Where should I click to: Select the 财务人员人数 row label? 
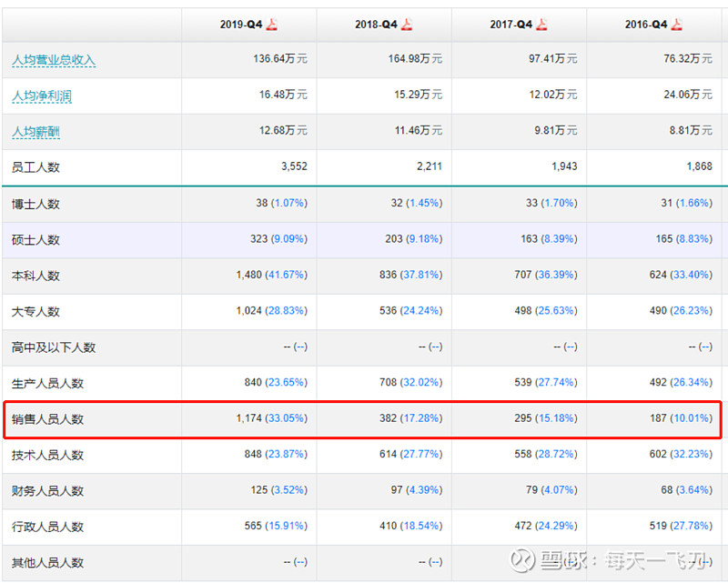point(48,490)
